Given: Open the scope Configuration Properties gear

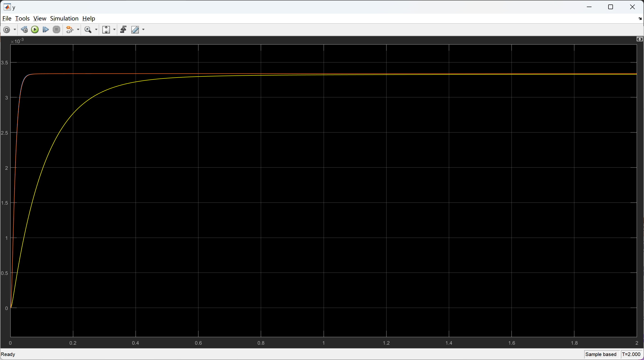Looking at the screenshot, I should (x=7, y=30).
